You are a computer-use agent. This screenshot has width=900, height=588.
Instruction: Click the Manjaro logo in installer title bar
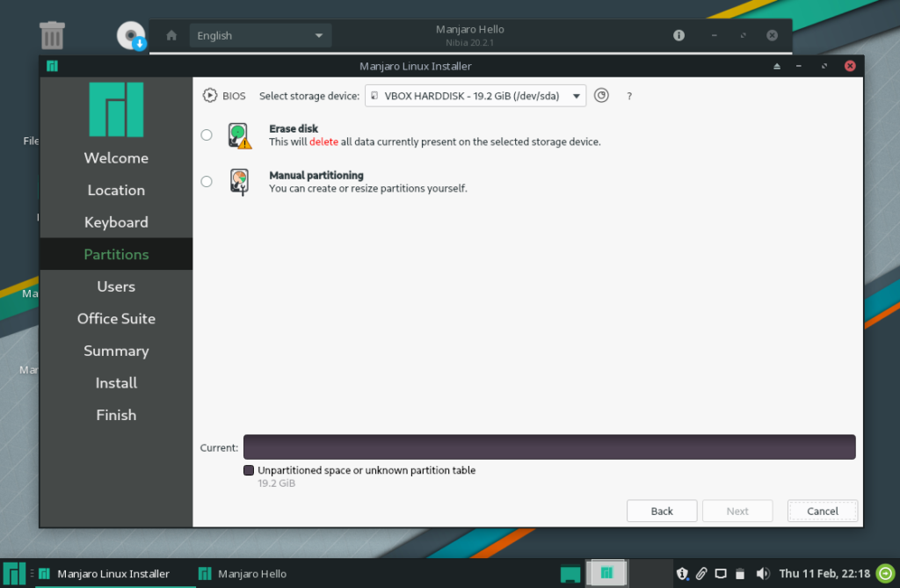tap(52, 66)
